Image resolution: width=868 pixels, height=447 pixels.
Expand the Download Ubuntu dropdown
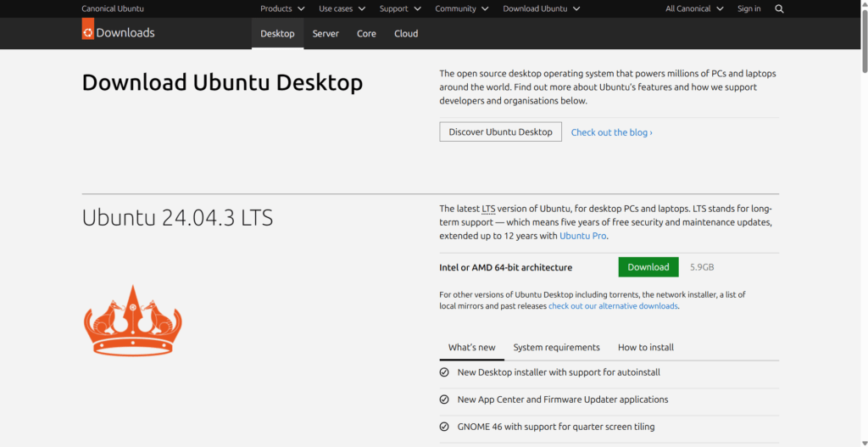[542, 8]
